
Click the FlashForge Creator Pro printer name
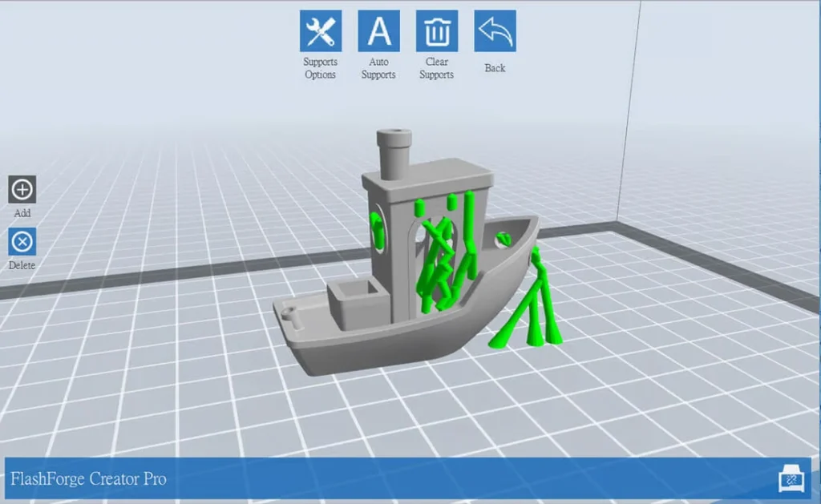(88, 479)
